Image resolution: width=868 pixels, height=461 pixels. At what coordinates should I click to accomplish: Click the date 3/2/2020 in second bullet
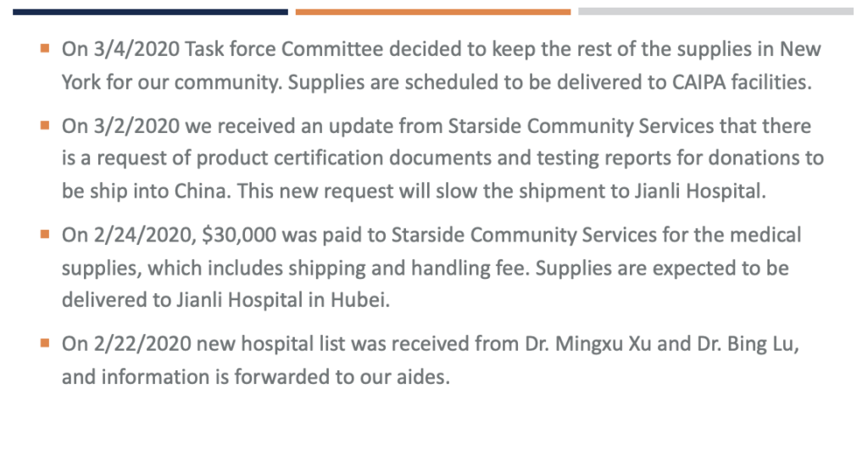click(136, 126)
